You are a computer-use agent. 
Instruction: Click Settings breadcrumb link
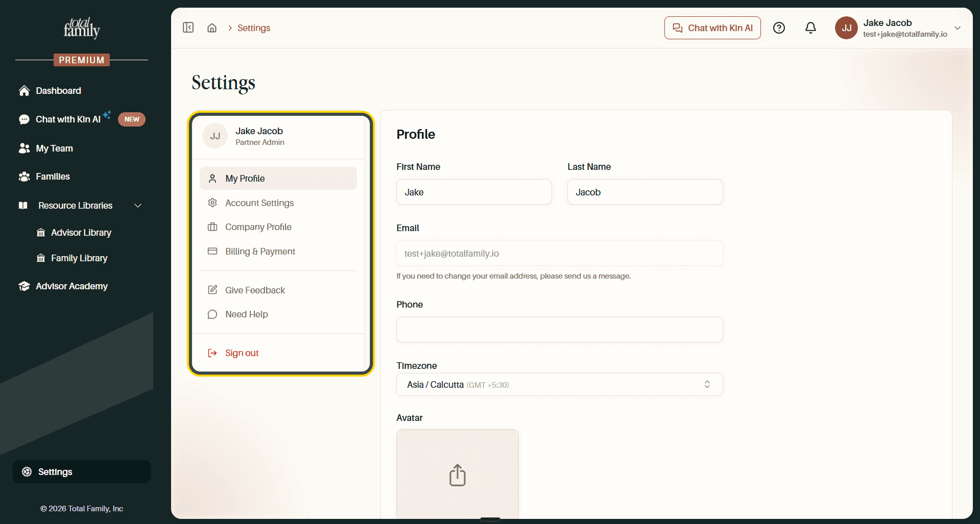tap(254, 28)
